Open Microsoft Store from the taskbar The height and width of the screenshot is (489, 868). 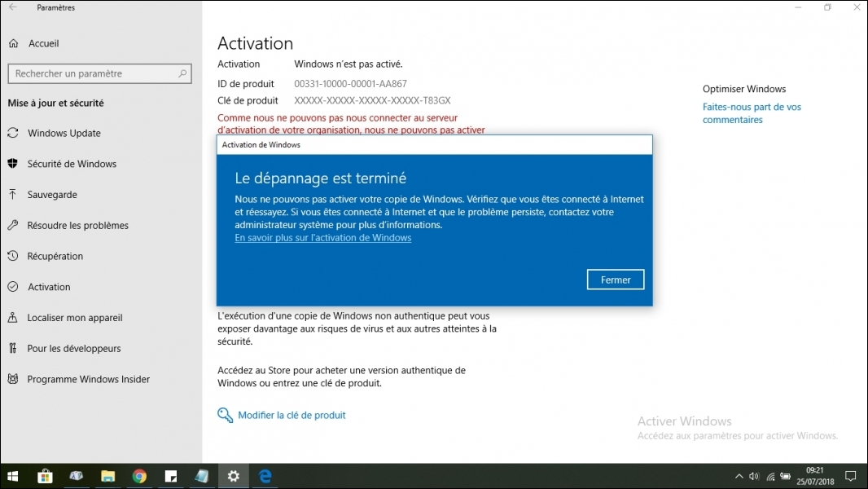coord(45,476)
